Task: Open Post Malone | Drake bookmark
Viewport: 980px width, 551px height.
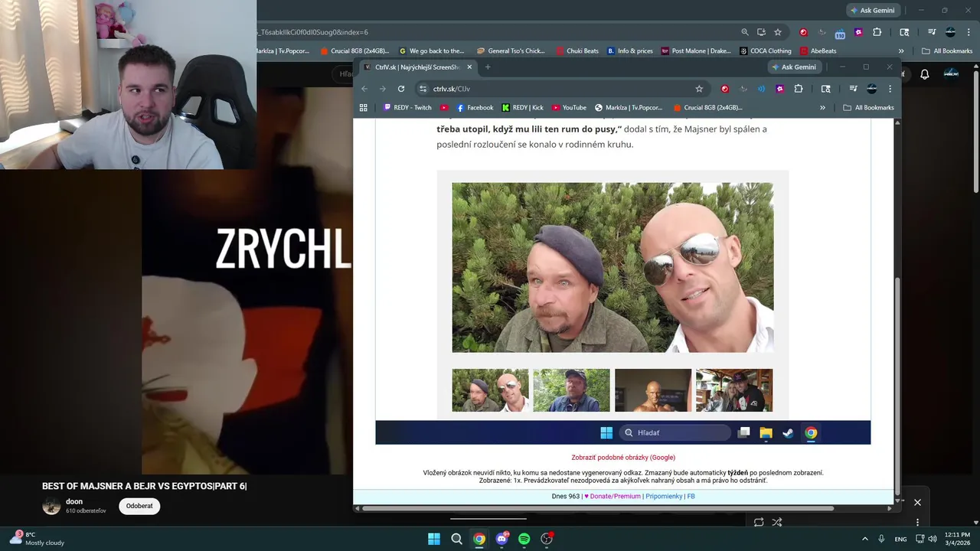Action: (696, 51)
